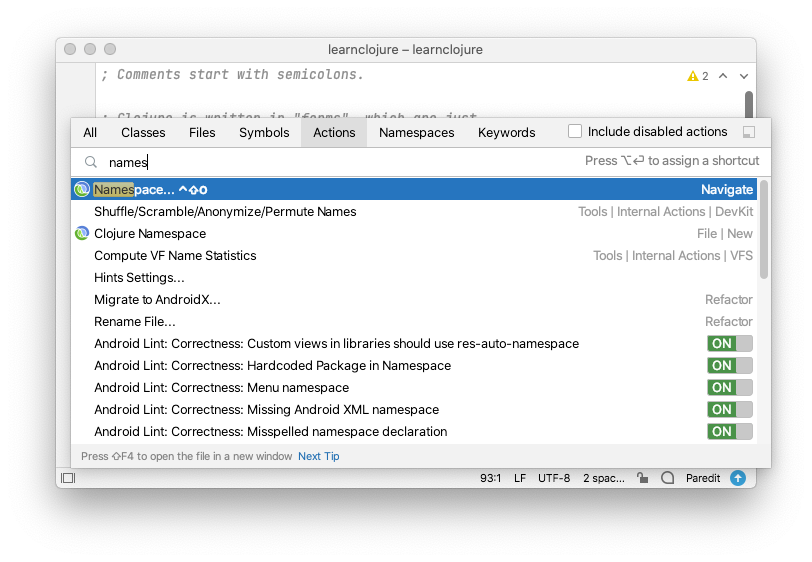Screen dimensions: 812x562
Task: Toggle Misspelled namespace declaration switch
Action: 730,431
